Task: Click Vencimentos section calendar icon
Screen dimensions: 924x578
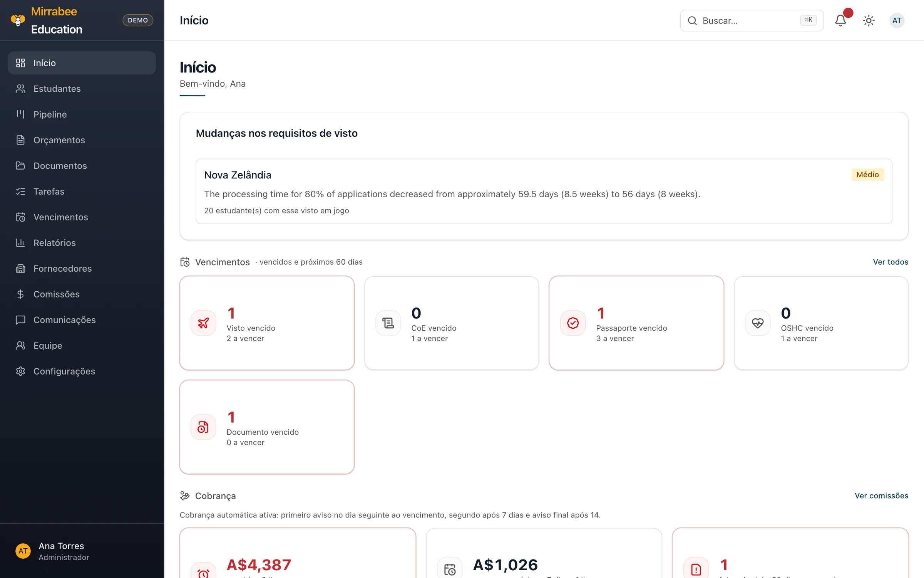Action: (x=185, y=262)
